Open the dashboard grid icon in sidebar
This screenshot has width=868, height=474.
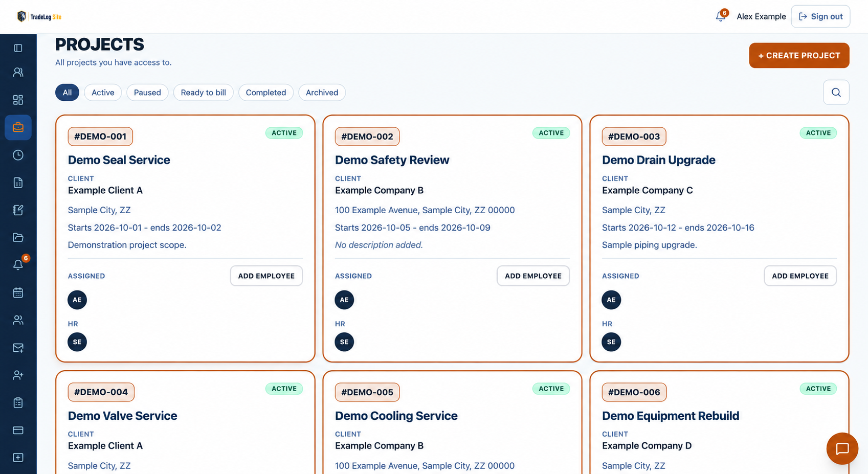point(18,100)
